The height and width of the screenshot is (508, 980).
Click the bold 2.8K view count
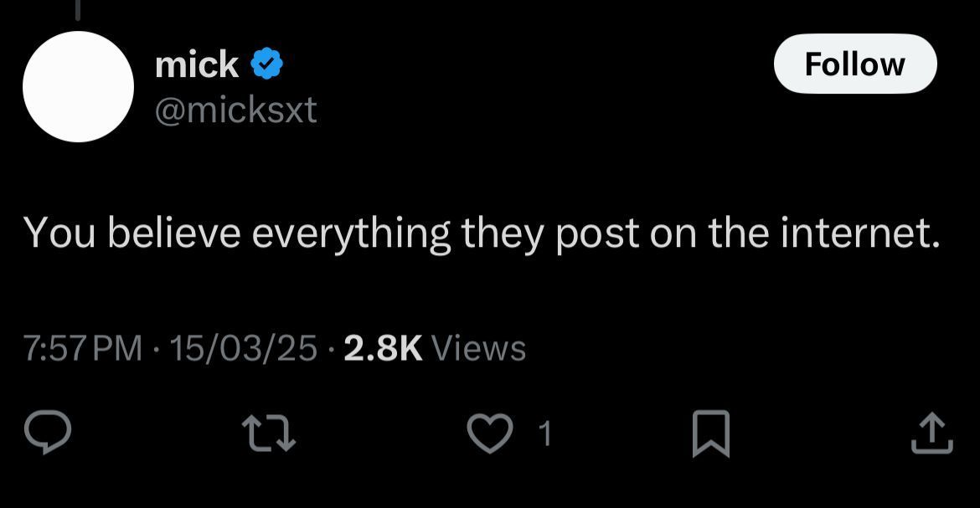382,347
